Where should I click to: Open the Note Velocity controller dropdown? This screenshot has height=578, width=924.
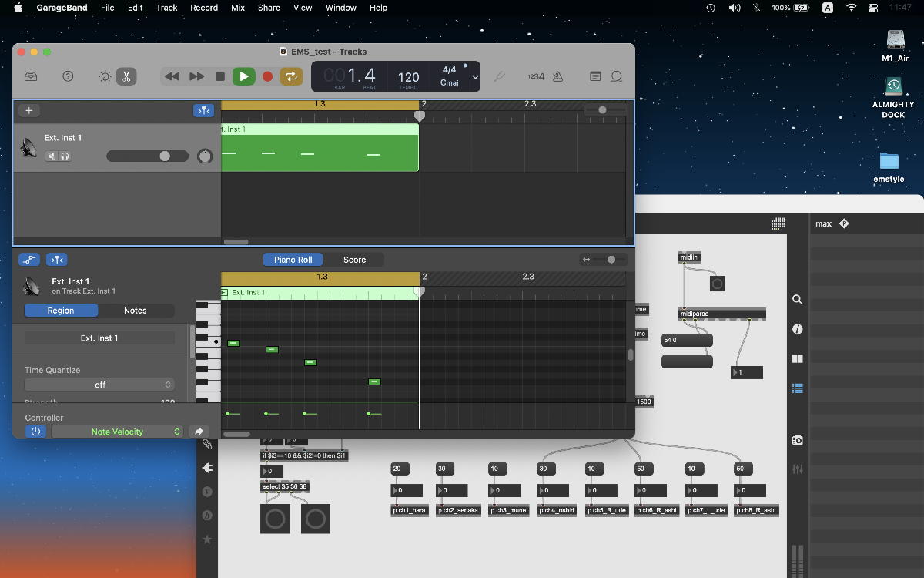[x=118, y=432]
